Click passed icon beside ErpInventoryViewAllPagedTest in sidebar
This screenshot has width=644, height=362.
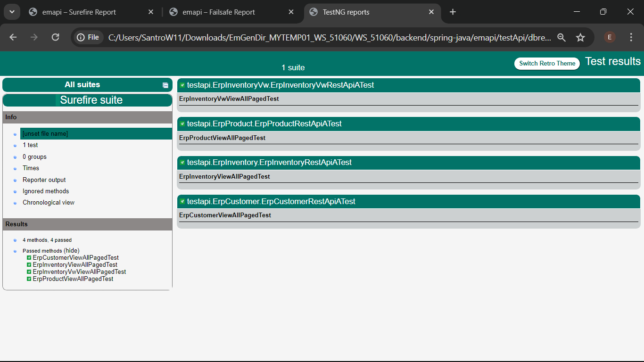tap(29, 265)
